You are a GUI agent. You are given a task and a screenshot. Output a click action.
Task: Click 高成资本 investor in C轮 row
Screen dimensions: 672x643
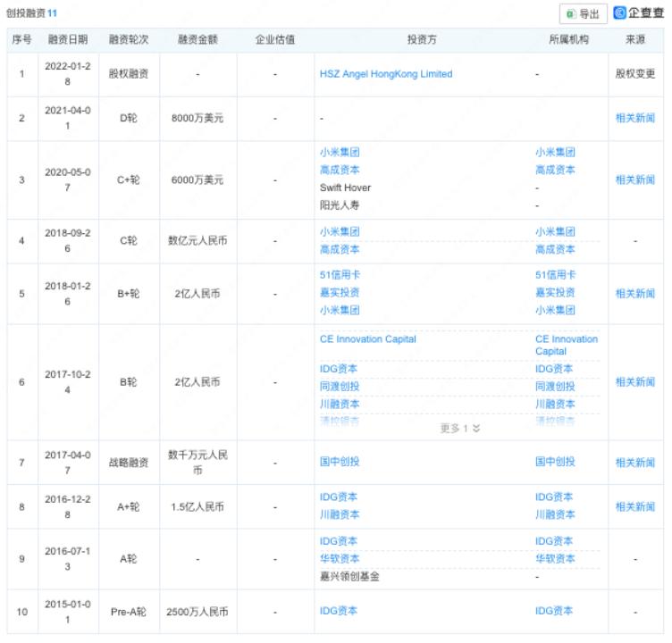(340, 249)
